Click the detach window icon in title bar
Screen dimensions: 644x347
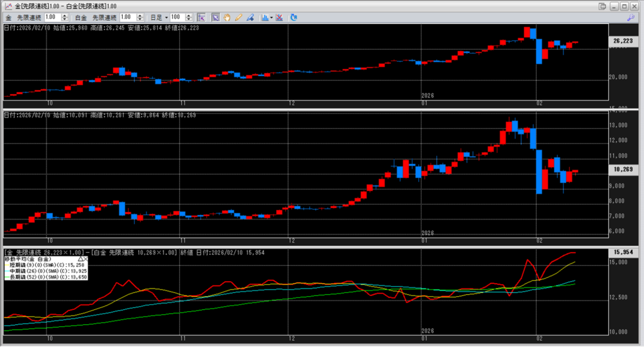[x=602, y=6]
